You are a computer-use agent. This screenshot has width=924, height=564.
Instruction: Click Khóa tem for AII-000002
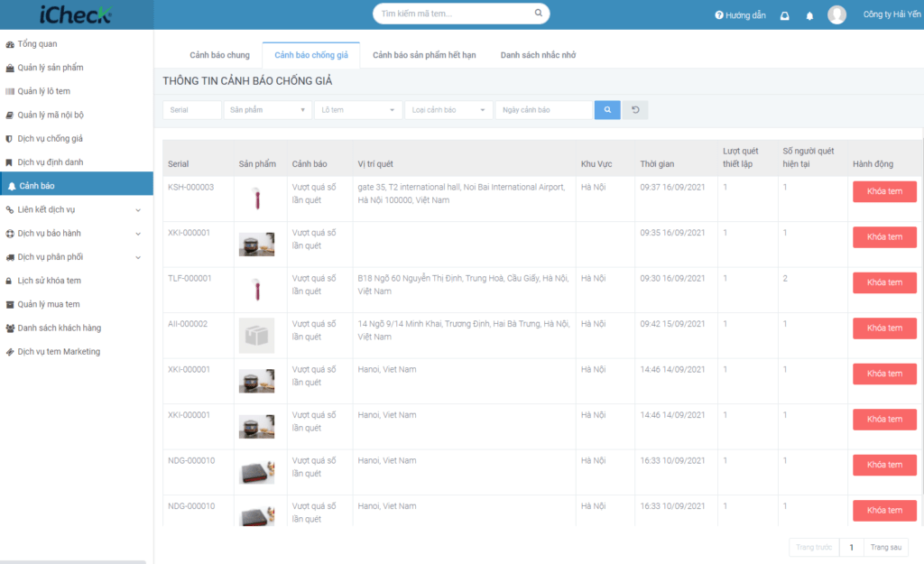[884, 328]
